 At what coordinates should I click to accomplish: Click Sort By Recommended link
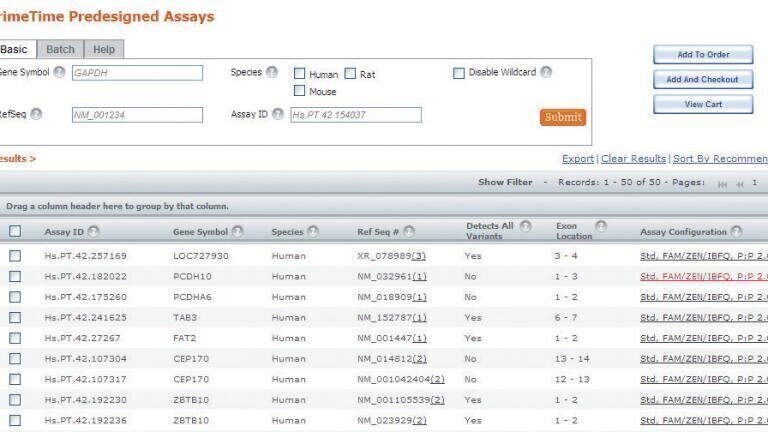[720, 159]
